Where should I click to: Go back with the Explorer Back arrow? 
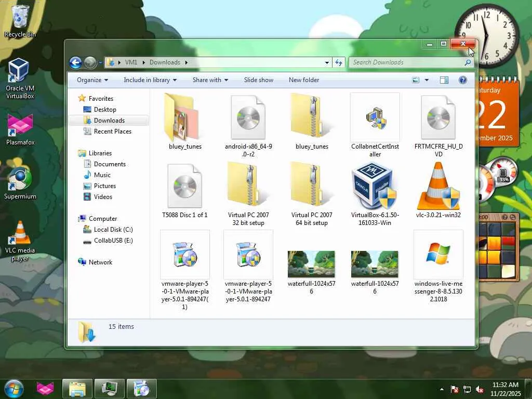tap(76, 62)
